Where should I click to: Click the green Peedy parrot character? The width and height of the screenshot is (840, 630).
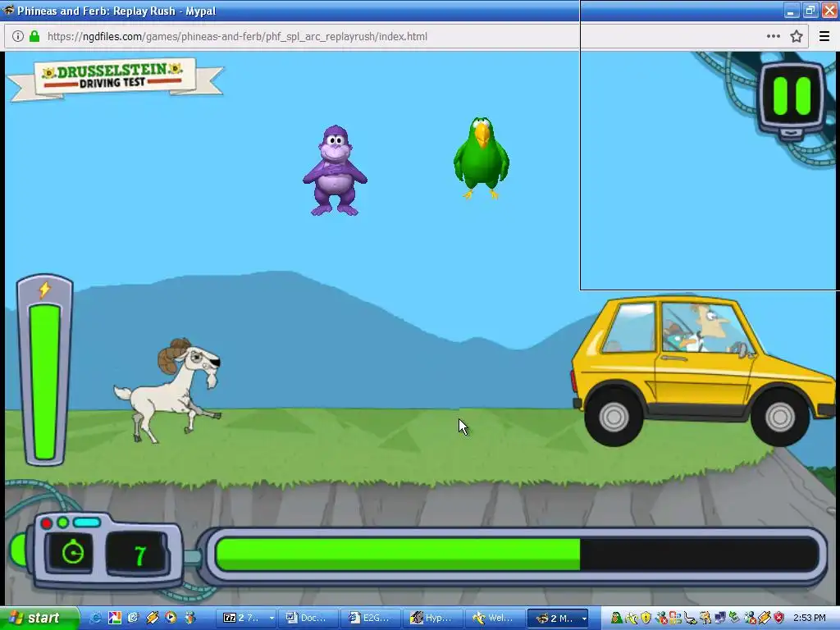[481, 157]
